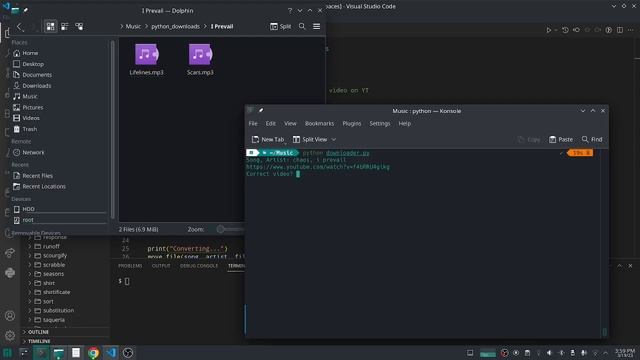Switch Dolphin to Icons view mode
The height and width of the screenshot is (360, 640).
(x=51, y=27)
